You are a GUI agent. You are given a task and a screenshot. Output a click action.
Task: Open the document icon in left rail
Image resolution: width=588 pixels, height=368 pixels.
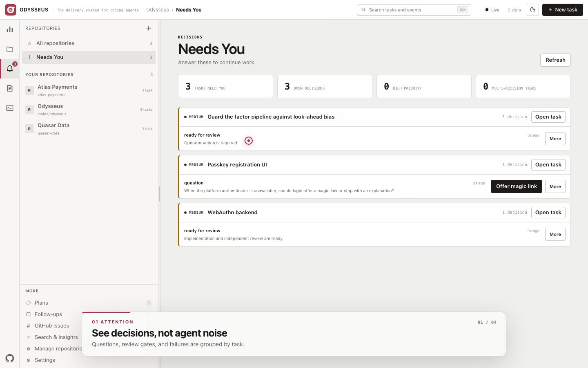pyautogui.click(x=10, y=88)
